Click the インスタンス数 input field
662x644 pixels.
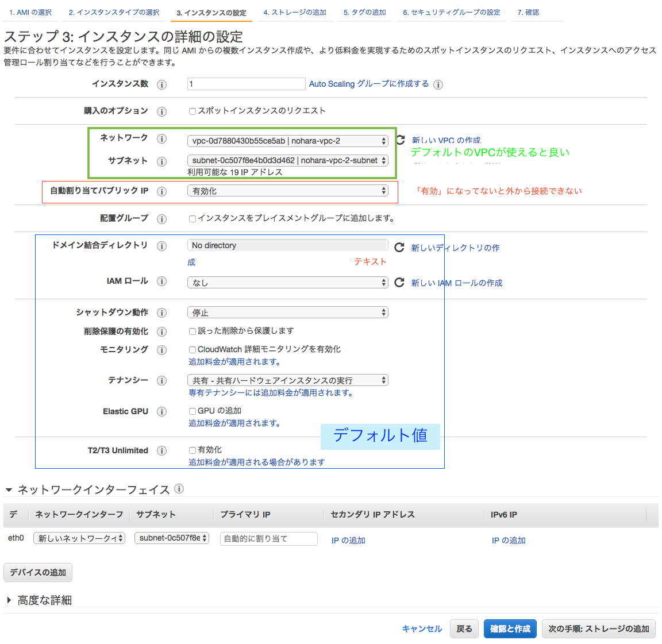246,84
